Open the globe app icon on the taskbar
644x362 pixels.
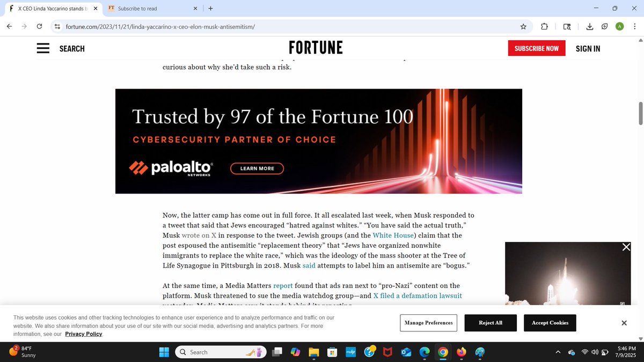pyautogui.click(x=480, y=352)
